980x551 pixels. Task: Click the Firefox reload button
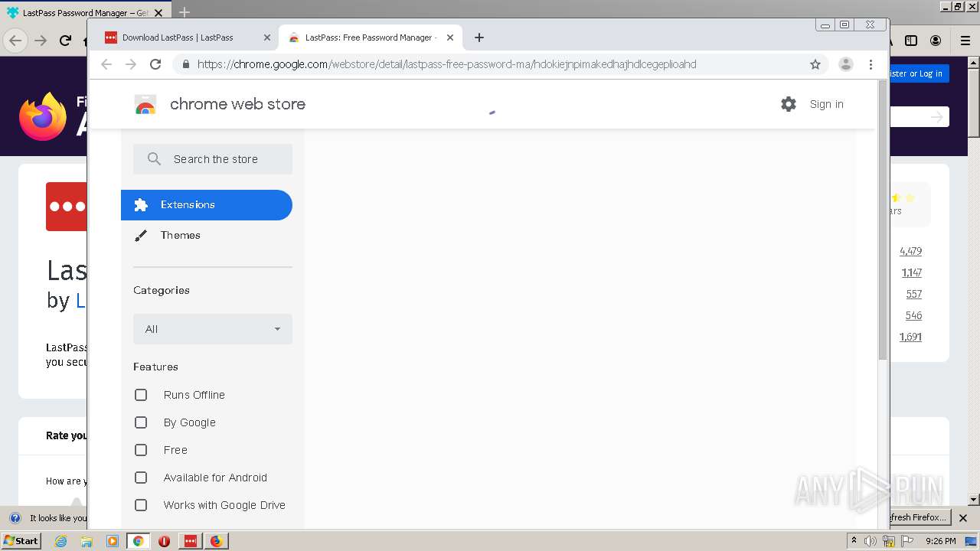pyautogui.click(x=65, y=41)
